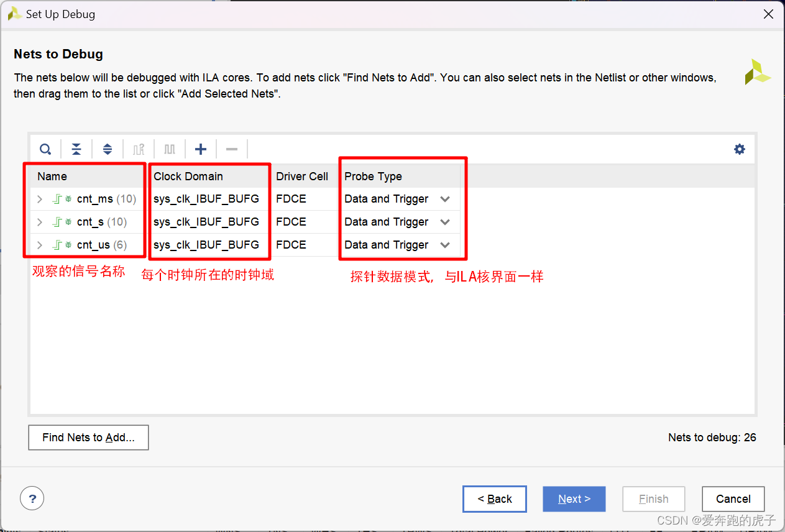Screen dimensions: 785x532
Task: Click the plus icon to add nets
Action: pos(200,149)
